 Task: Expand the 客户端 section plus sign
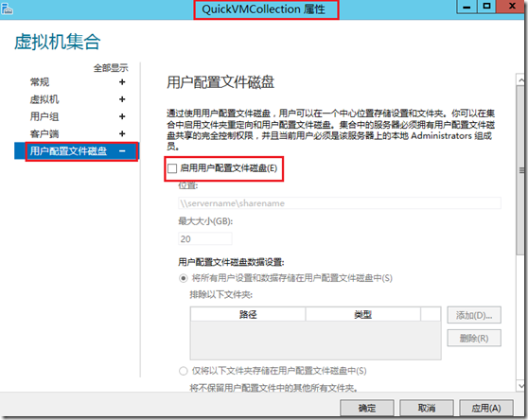122,134
